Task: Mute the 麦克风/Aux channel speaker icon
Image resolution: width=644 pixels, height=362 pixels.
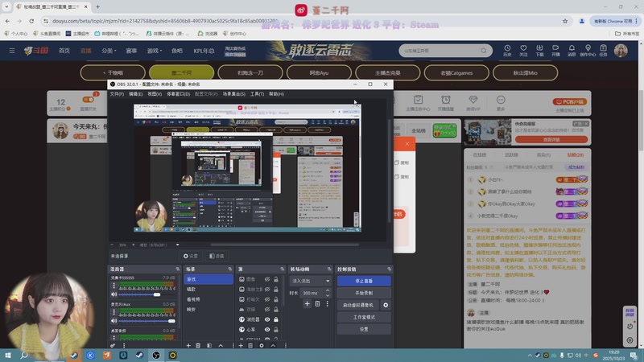Action: click(x=114, y=321)
